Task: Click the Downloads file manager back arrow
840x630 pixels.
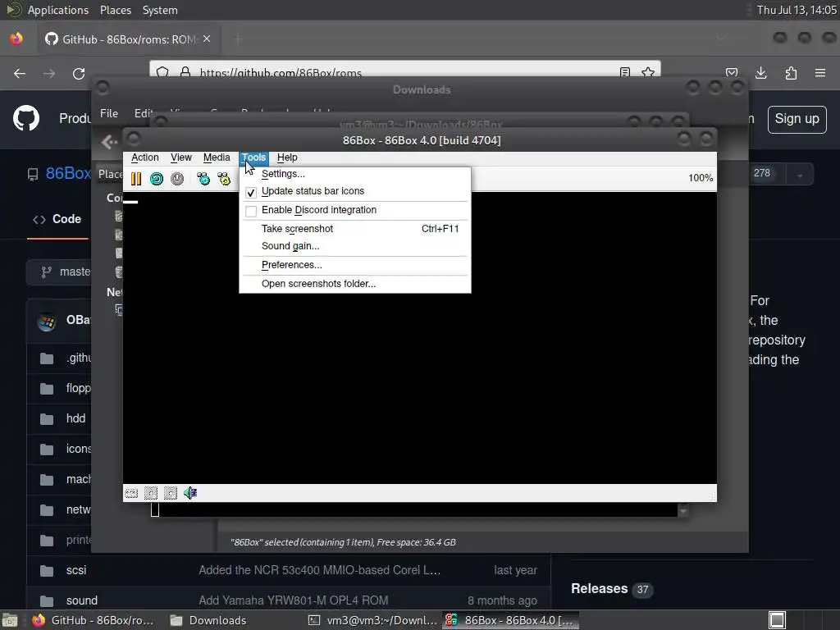Action: 109,142
